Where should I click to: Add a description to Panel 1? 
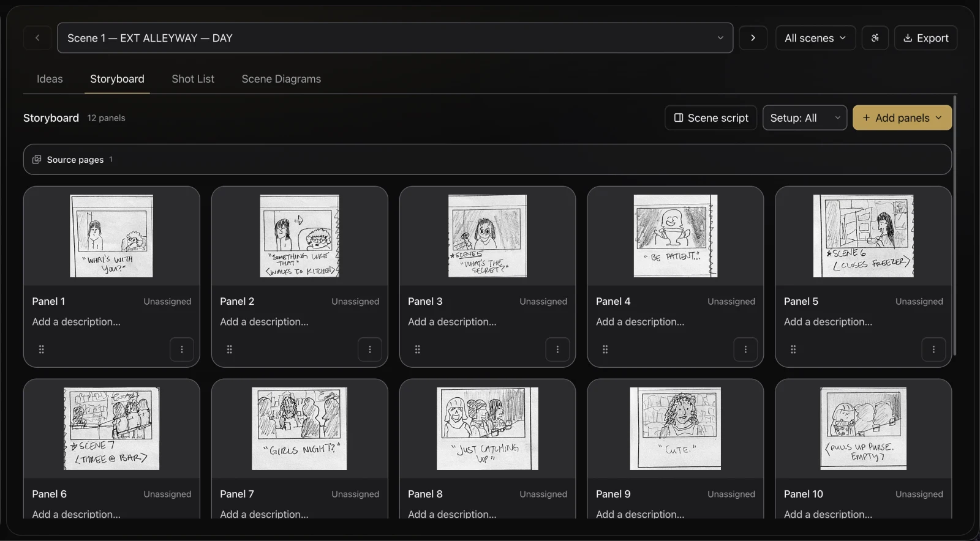coord(77,322)
